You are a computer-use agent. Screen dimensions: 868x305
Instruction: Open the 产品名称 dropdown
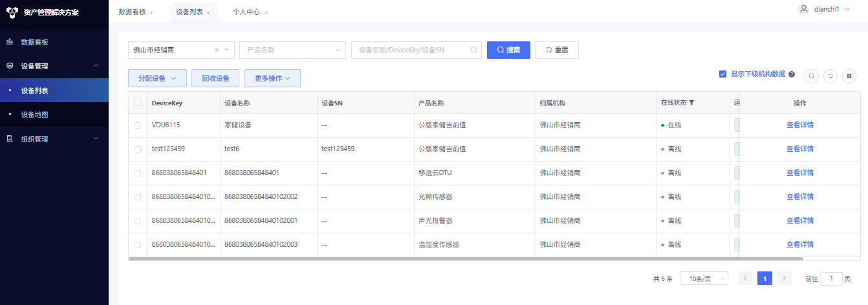tap(292, 50)
